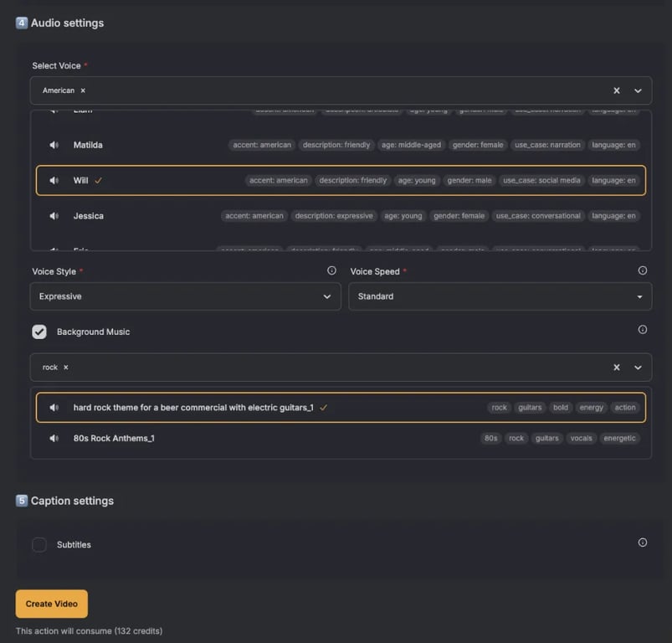Click the Voice Style info icon

tap(331, 271)
